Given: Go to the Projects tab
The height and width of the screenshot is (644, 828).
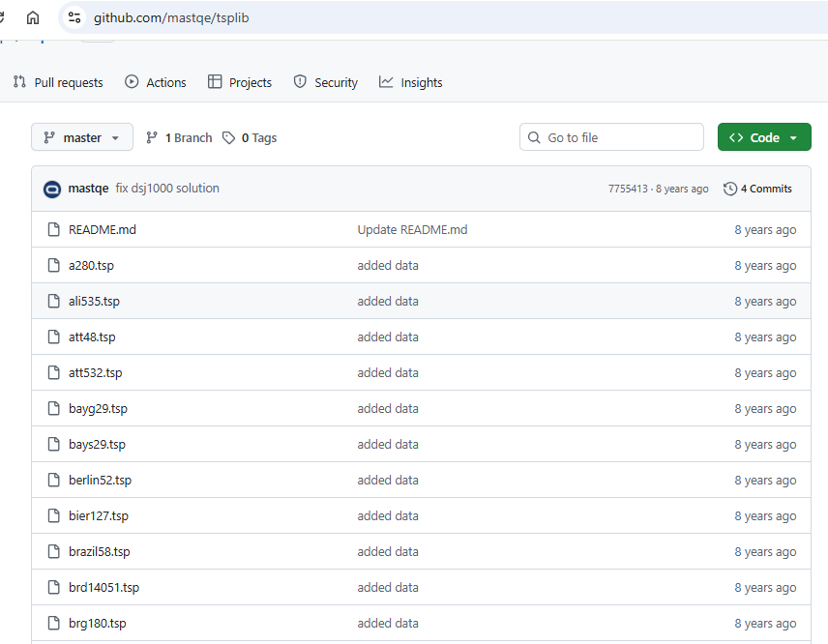Looking at the screenshot, I should pyautogui.click(x=240, y=82).
